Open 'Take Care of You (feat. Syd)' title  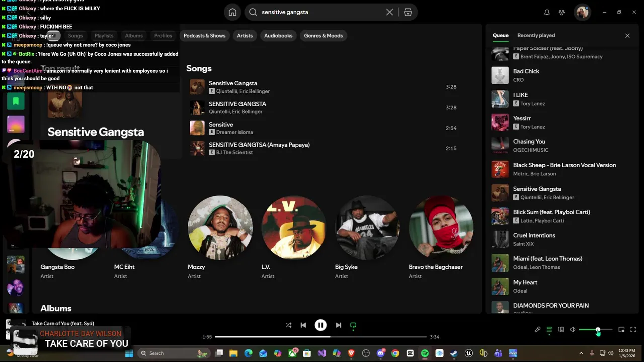point(63,323)
